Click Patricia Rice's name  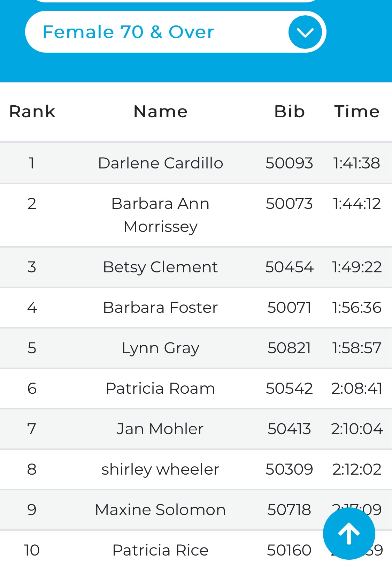tap(161, 550)
